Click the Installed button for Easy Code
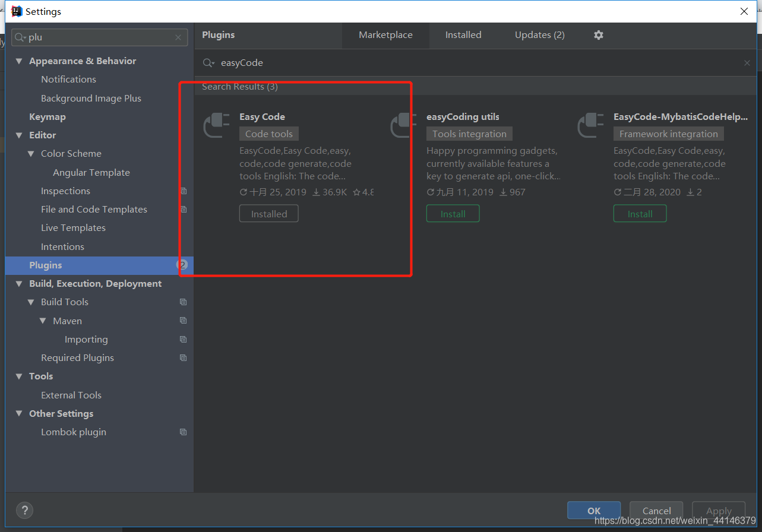 pos(269,214)
